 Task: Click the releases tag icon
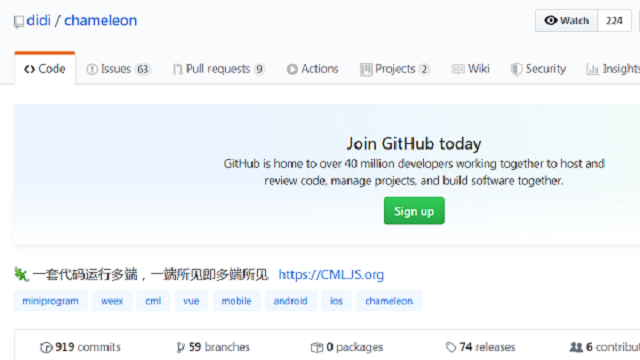pyautogui.click(x=451, y=347)
